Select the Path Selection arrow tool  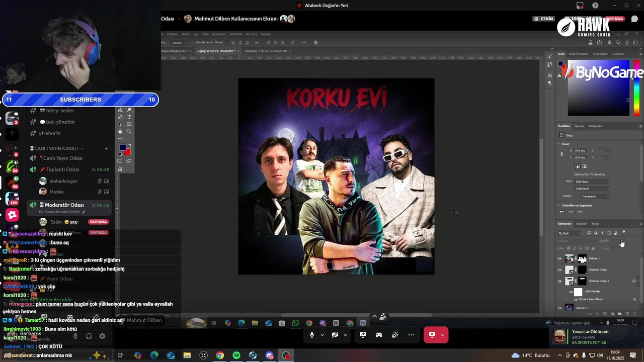[120, 124]
